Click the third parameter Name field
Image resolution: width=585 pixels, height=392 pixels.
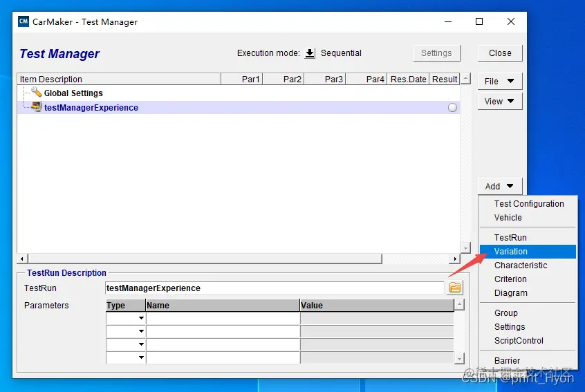223,344
